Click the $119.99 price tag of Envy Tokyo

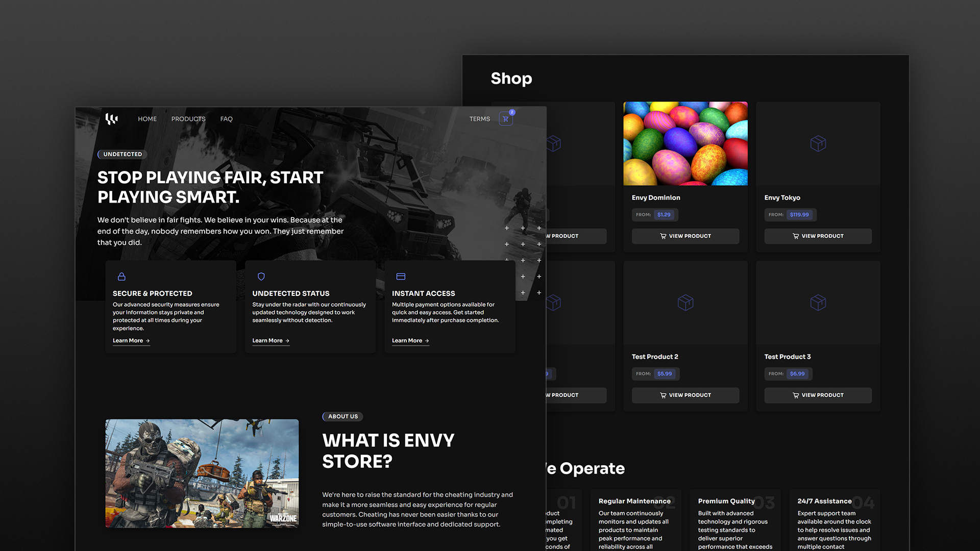coord(799,215)
